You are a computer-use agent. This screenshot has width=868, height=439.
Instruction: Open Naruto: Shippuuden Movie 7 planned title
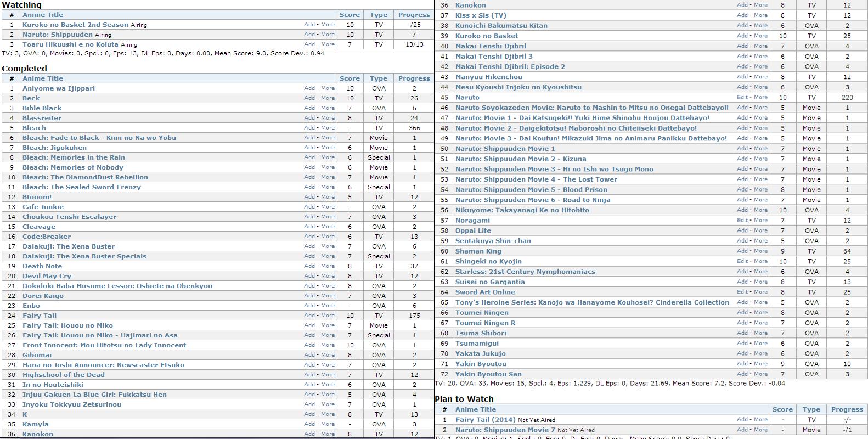point(505,430)
